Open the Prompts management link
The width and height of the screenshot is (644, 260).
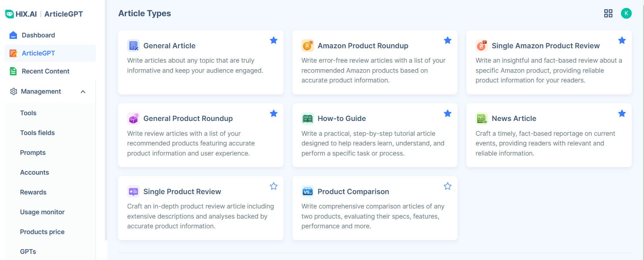point(33,152)
